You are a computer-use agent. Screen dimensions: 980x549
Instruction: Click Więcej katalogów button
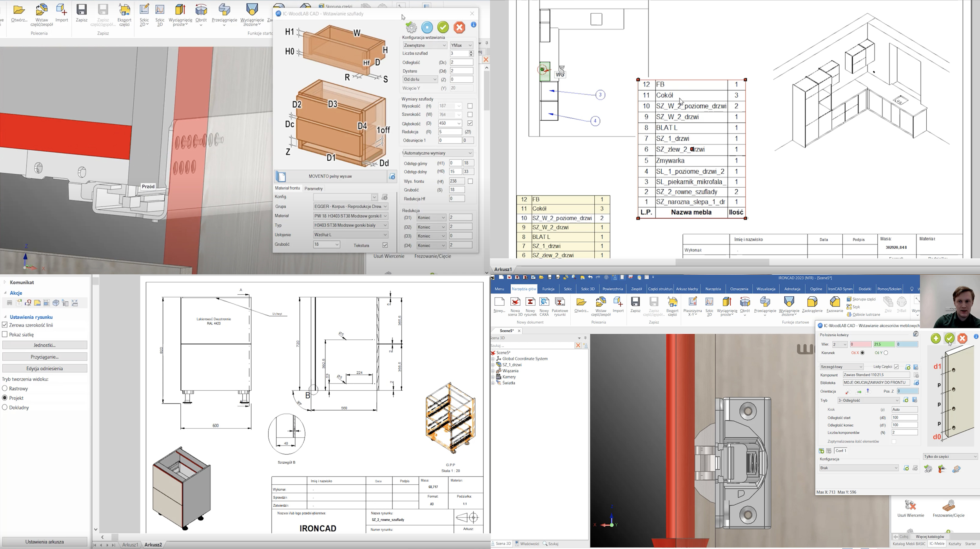tap(929, 537)
